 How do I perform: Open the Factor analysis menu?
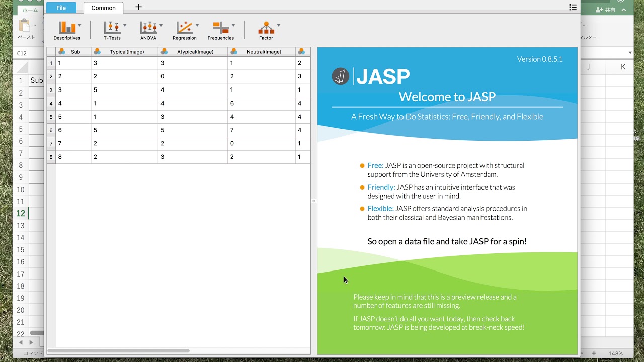coord(266,31)
